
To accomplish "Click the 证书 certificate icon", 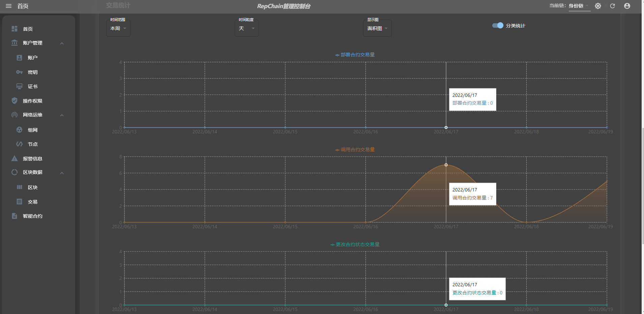I will [x=20, y=86].
